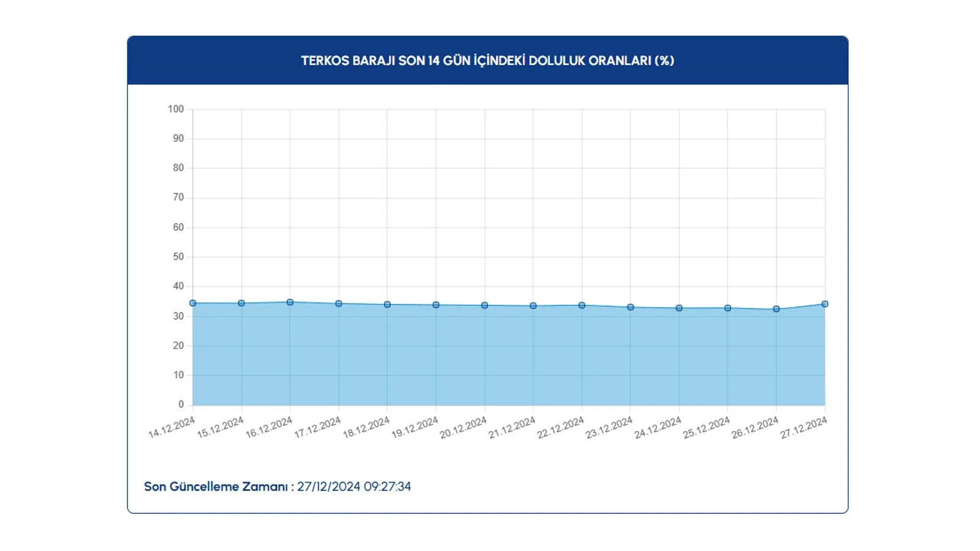
Task: Click the data point for 21.12.2024
Action: pos(533,305)
